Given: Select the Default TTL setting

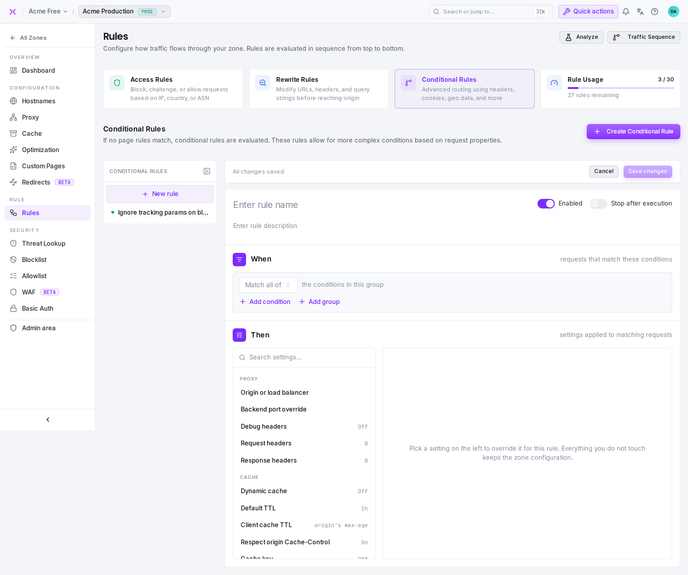Looking at the screenshot, I should tap(305, 508).
